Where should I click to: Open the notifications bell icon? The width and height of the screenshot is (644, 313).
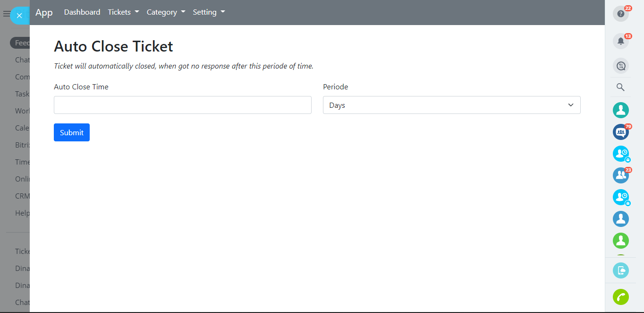click(620, 41)
